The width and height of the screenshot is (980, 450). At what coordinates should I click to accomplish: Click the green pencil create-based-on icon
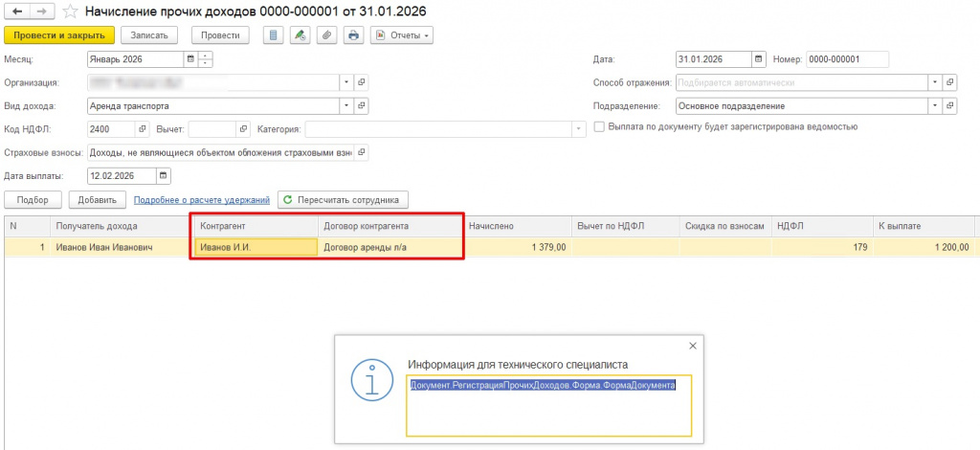pyautogui.click(x=300, y=35)
